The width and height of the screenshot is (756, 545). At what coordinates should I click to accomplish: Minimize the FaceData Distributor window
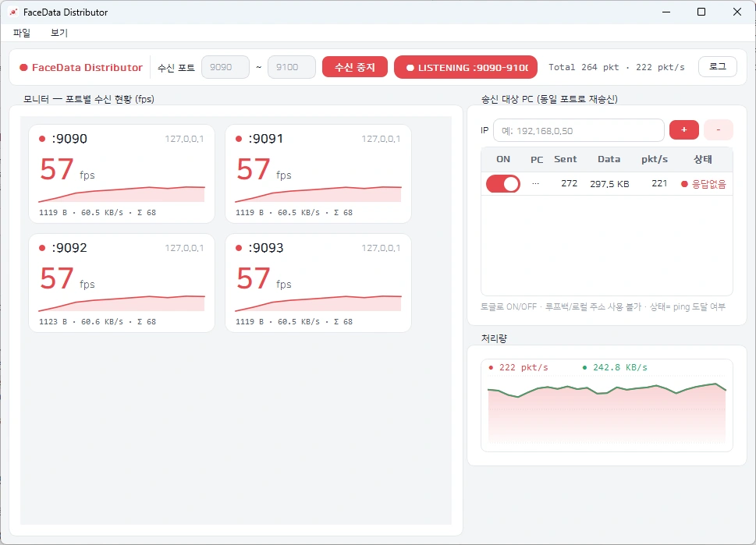tap(666, 12)
